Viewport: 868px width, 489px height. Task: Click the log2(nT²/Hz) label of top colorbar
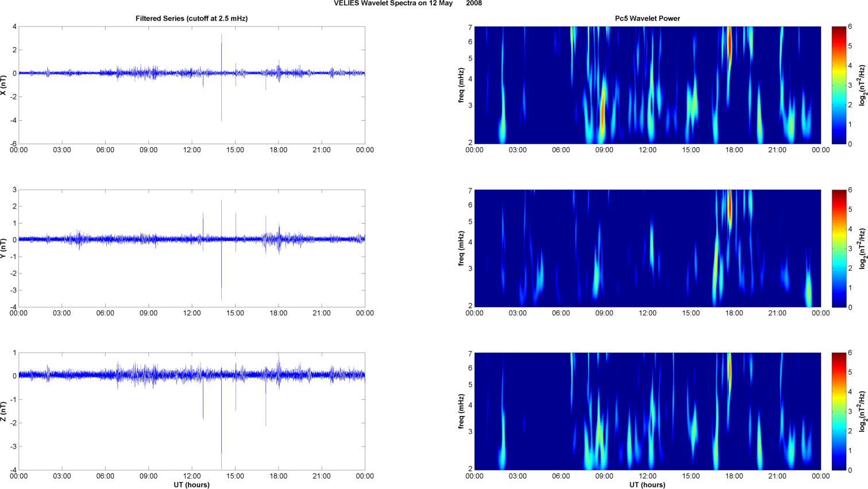point(863,85)
